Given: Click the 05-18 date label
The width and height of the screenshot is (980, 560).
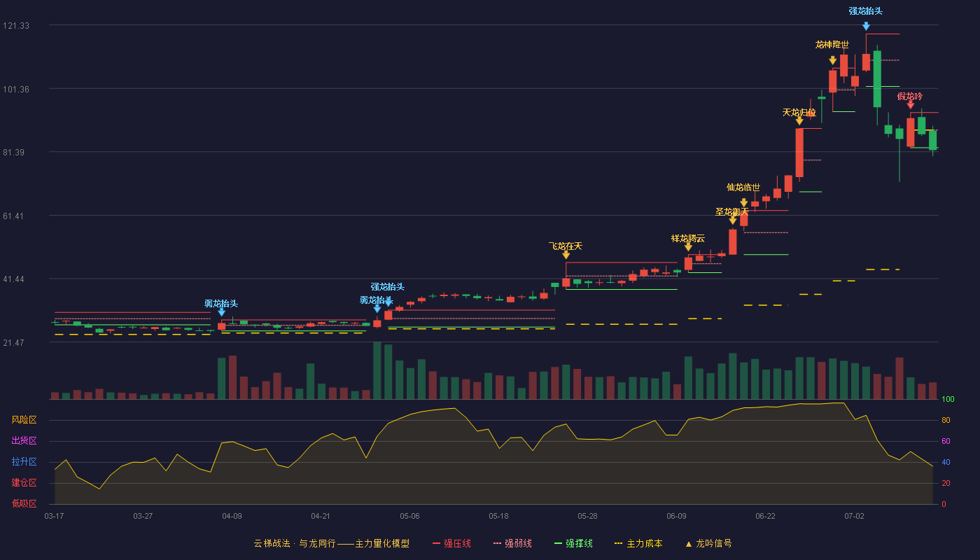Looking at the screenshot, I should (x=498, y=516).
